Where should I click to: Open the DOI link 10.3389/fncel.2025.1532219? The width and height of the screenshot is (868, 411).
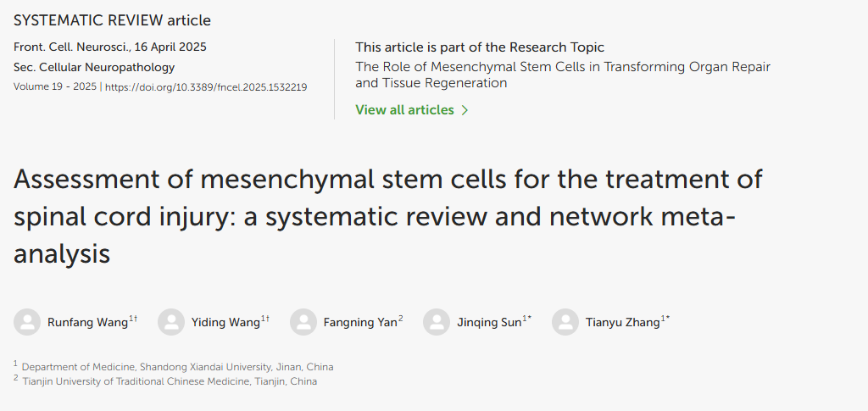coord(206,86)
